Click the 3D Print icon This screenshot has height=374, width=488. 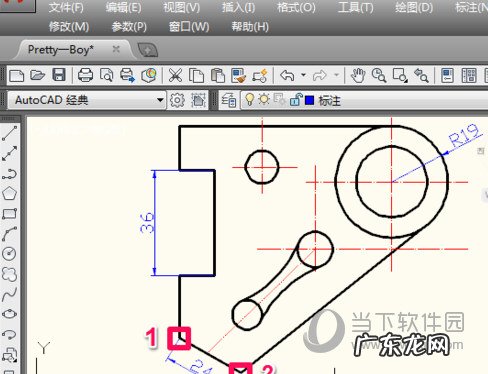point(149,75)
